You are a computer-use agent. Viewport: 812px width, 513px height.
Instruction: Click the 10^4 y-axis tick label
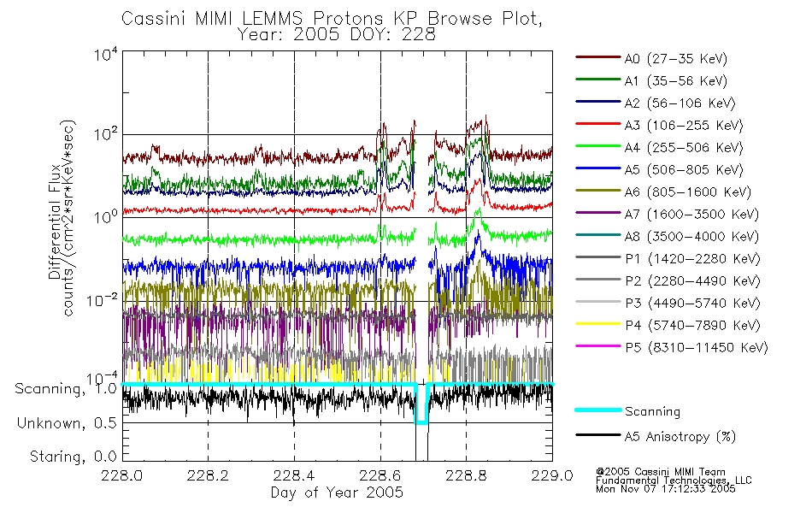coord(106,55)
